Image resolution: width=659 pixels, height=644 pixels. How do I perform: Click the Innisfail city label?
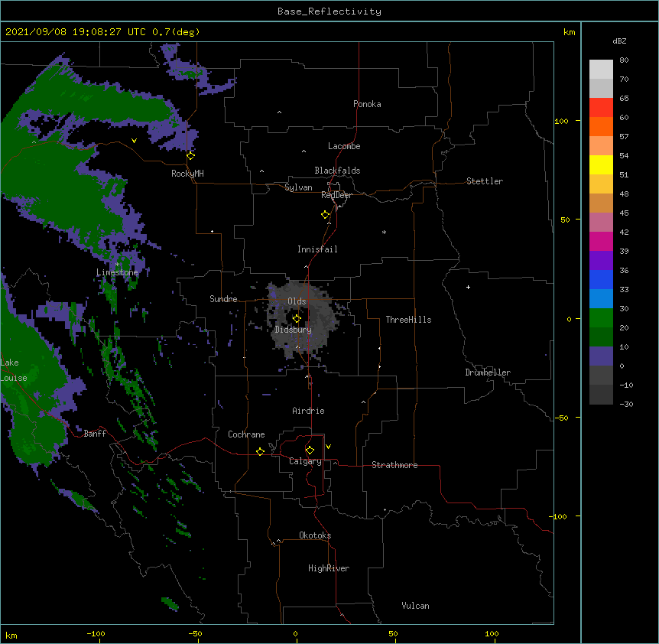click(317, 249)
